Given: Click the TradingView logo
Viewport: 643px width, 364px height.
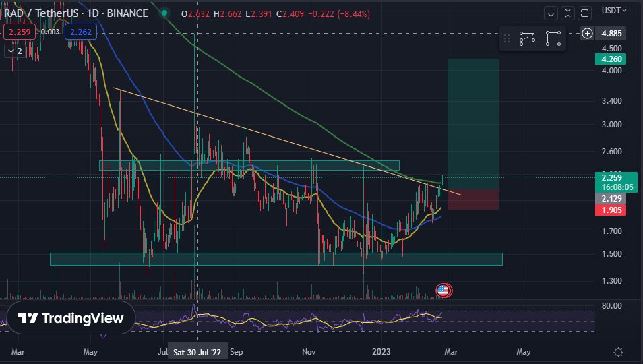Looking at the screenshot, I should click(x=71, y=317).
